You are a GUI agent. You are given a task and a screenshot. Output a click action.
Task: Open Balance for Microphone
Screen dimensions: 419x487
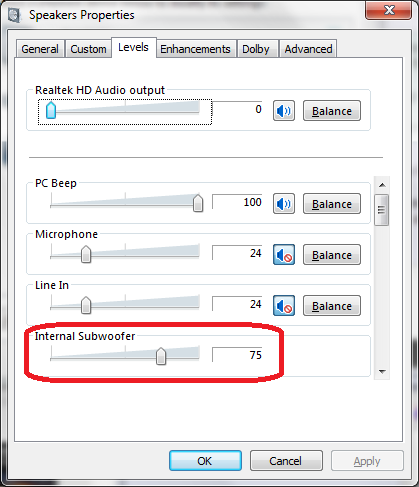(332, 254)
